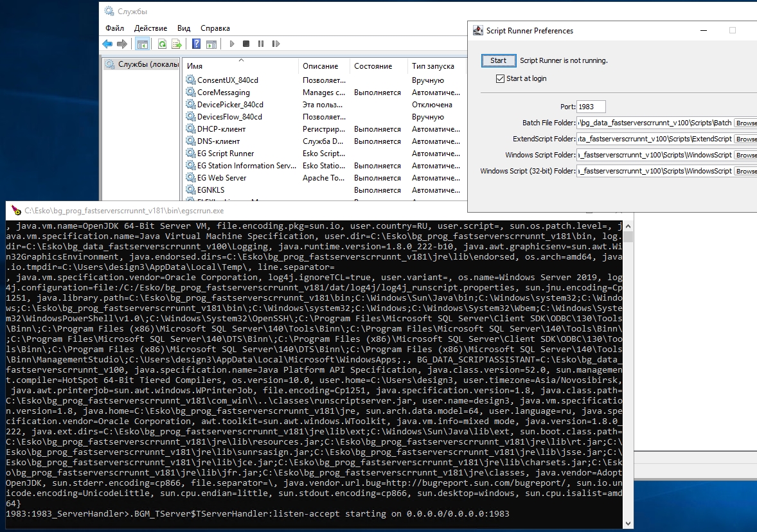This screenshot has width=757, height=532.
Task: Click the stop service square icon
Action: click(x=247, y=44)
